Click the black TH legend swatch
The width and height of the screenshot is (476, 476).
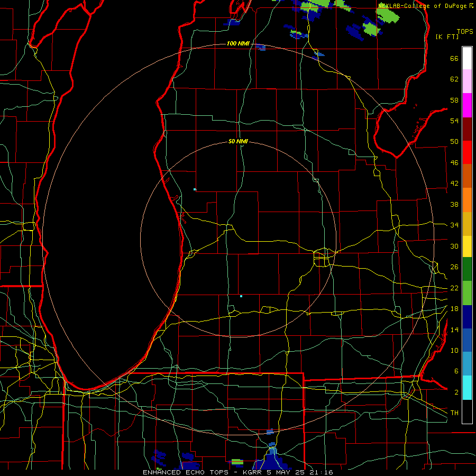(467, 411)
